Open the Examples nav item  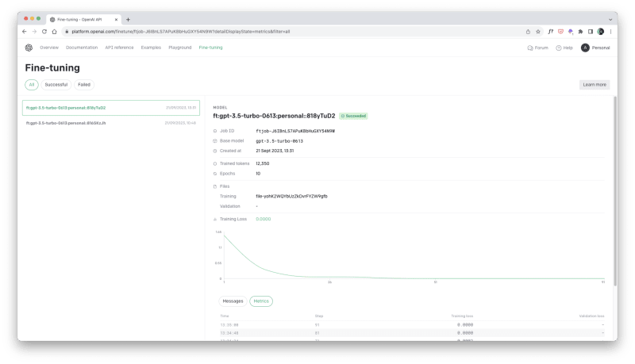tap(151, 48)
